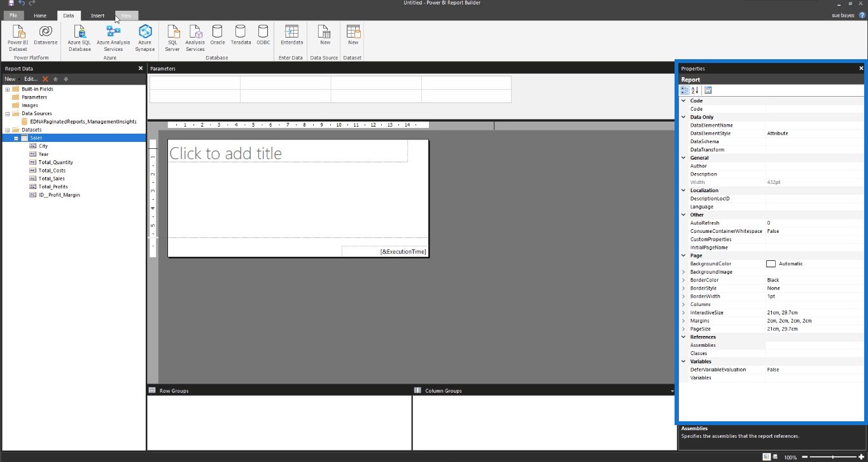Connect to SQL Server database
This screenshot has width=868, height=462.
coord(172,38)
